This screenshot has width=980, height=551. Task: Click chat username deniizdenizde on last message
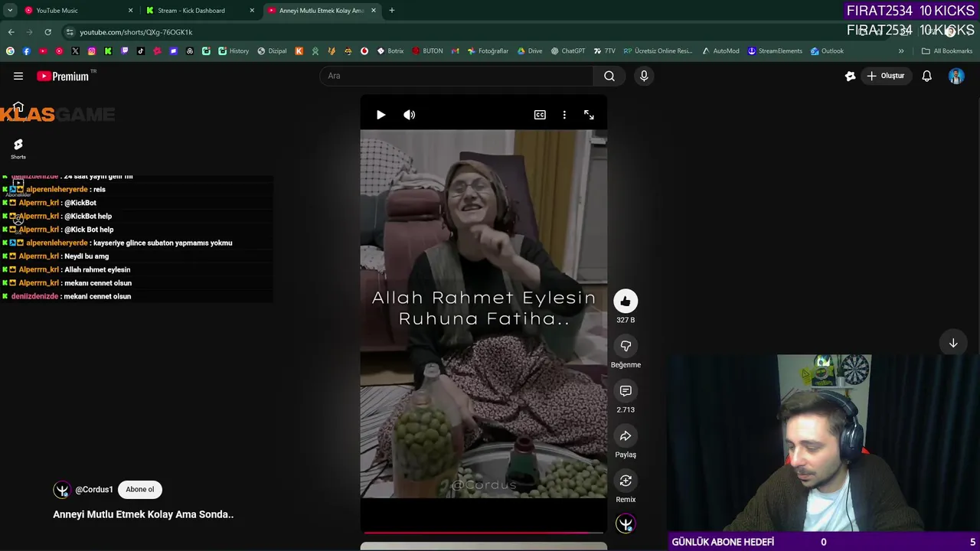pos(34,296)
